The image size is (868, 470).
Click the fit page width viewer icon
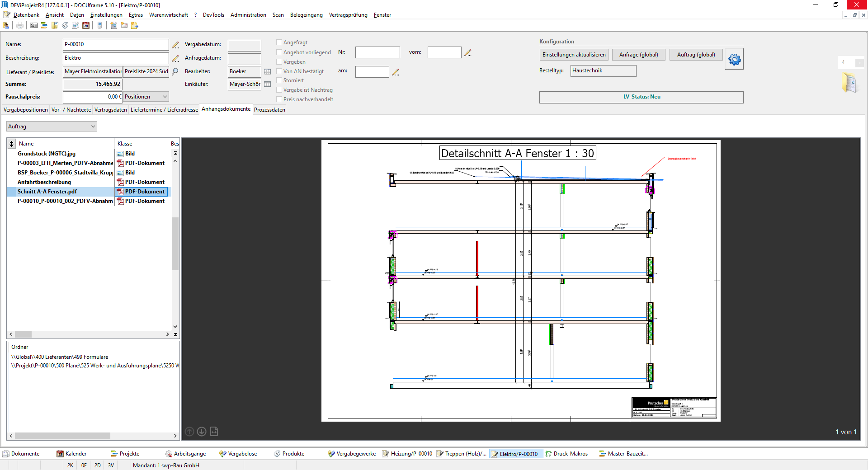(214, 432)
